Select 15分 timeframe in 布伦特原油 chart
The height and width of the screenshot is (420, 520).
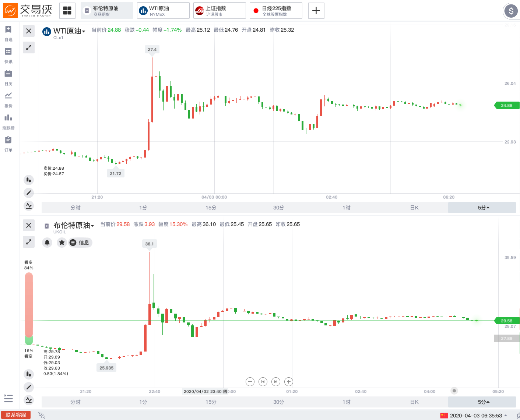tap(211, 402)
